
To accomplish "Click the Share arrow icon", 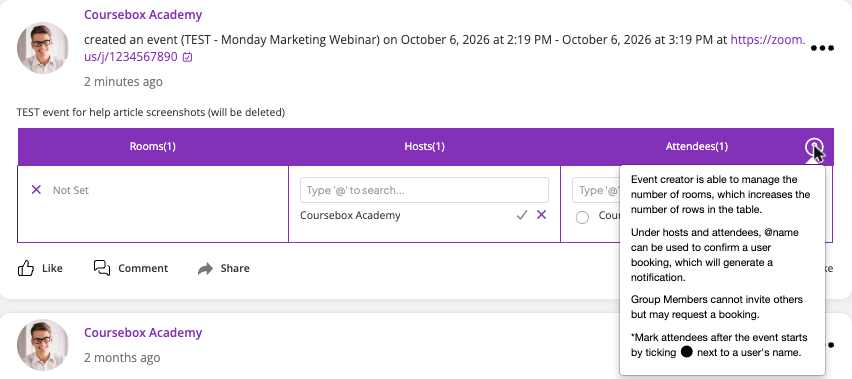I will 205,268.
